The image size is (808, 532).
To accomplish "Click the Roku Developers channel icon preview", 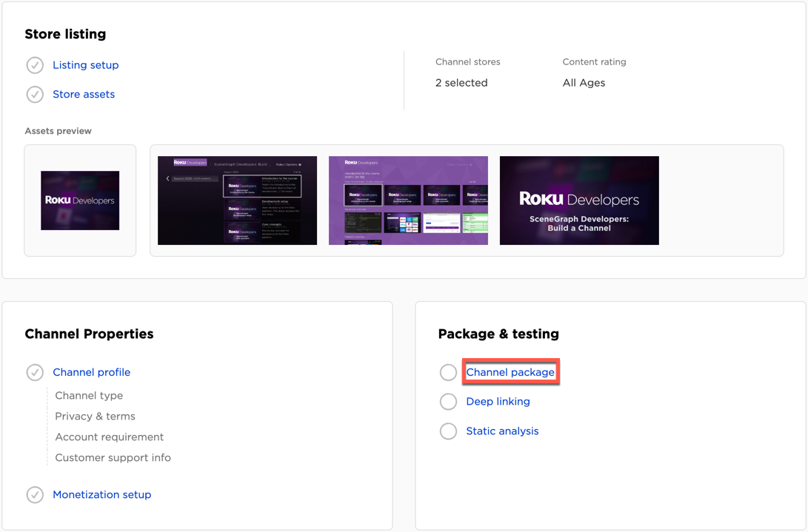I will click(x=80, y=201).
